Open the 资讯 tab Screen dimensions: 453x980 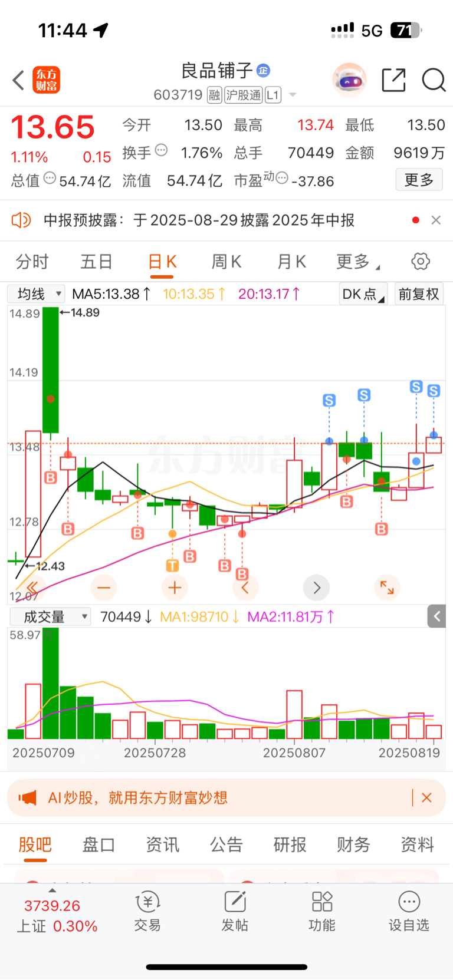pyautogui.click(x=162, y=844)
